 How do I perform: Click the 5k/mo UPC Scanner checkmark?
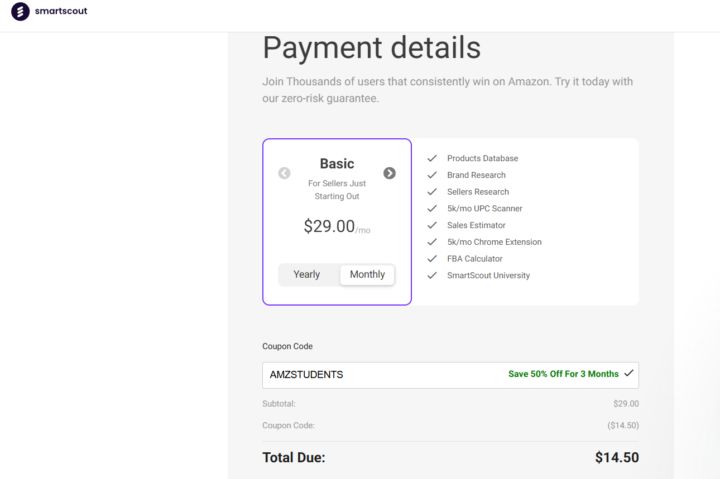click(432, 208)
